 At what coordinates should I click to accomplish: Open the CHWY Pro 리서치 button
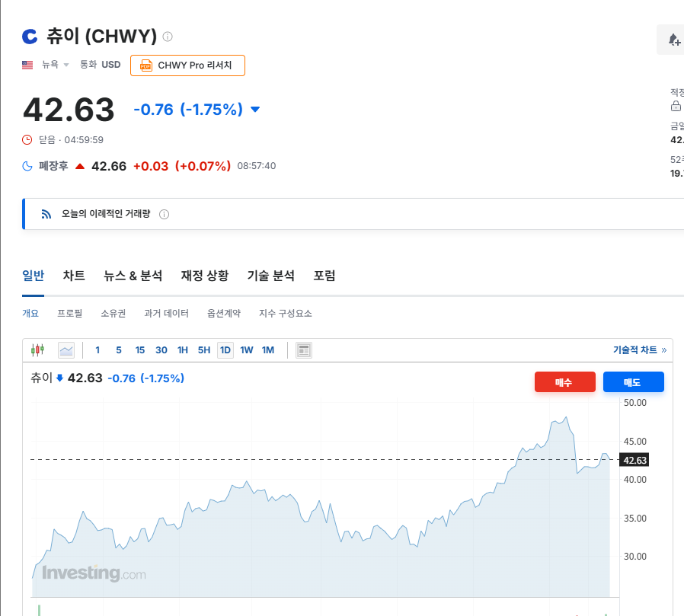(187, 65)
